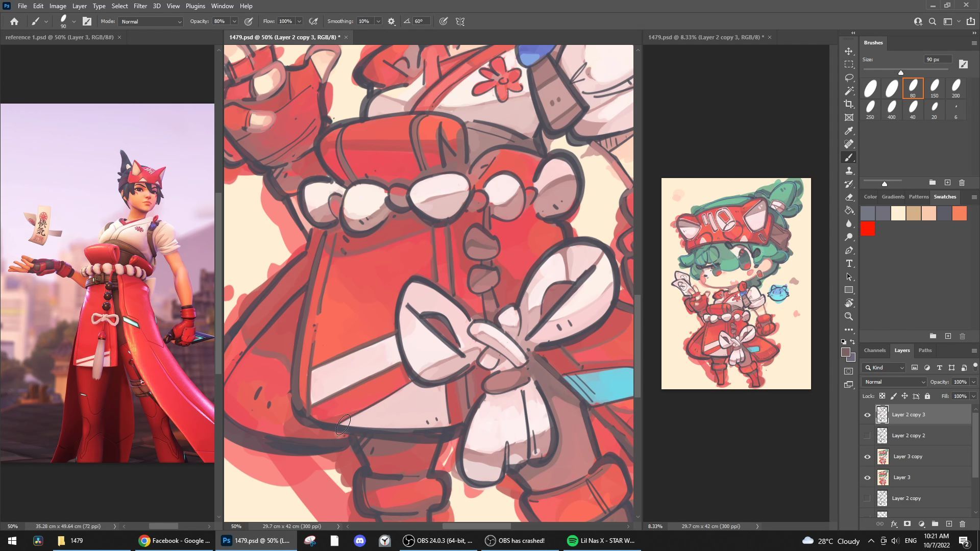
Task: Click the foreground color box
Action: click(x=845, y=353)
